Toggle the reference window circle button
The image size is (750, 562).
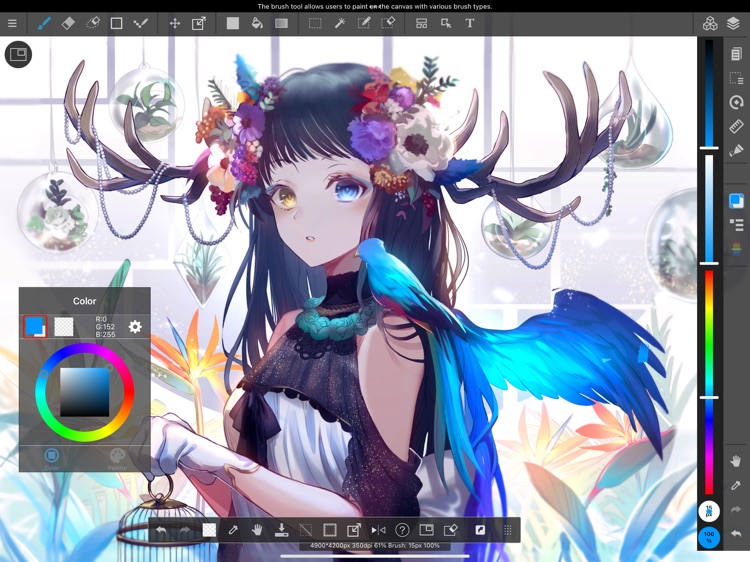tap(18, 54)
